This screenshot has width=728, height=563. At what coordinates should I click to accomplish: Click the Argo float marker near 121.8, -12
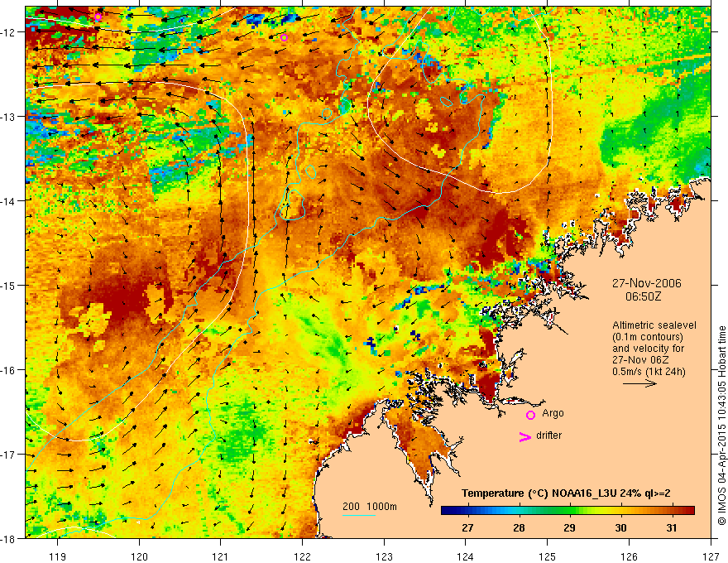pyautogui.click(x=284, y=37)
